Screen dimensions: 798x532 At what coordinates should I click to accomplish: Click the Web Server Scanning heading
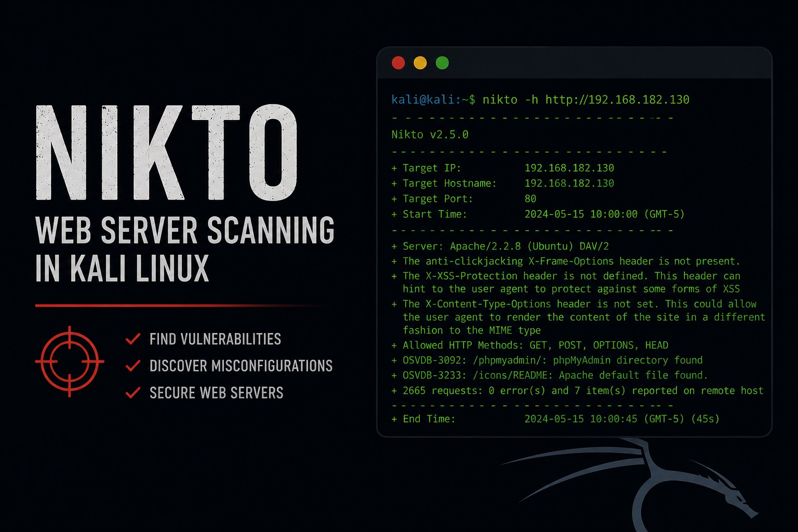pos(185,231)
